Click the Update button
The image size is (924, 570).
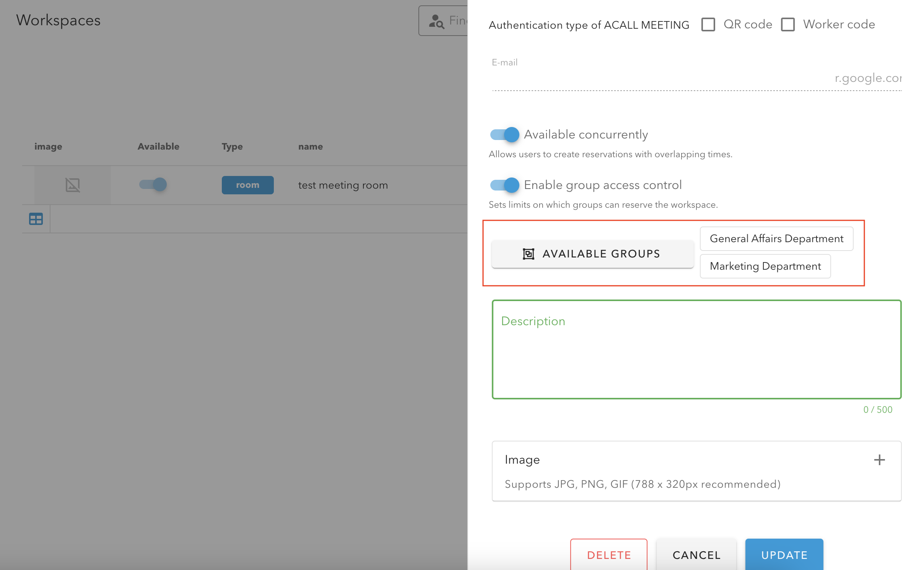tap(784, 554)
